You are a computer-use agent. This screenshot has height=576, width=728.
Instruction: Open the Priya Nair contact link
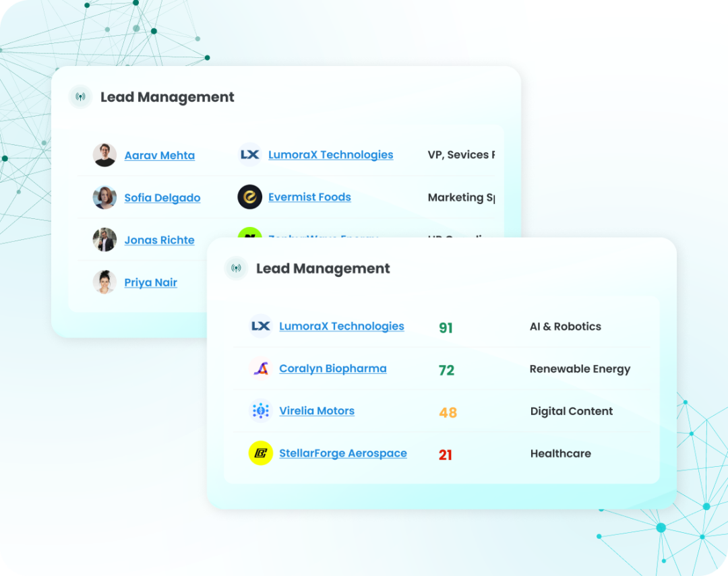click(150, 283)
